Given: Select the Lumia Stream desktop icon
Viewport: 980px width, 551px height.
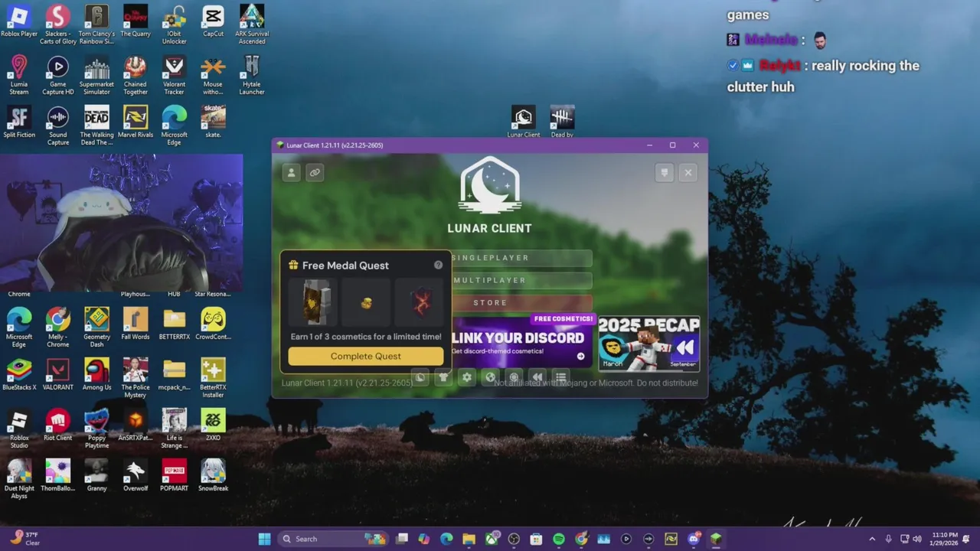Looking at the screenshot, I should pos(19,75).
